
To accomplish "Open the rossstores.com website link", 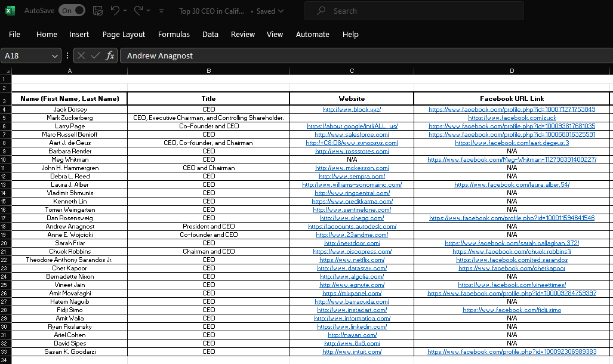I will pos(352,152).
